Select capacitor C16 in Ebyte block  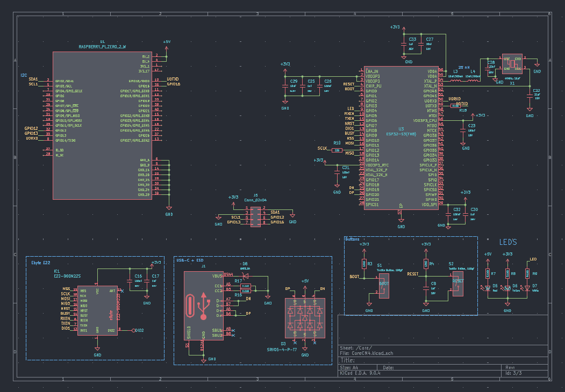point(130,281)
